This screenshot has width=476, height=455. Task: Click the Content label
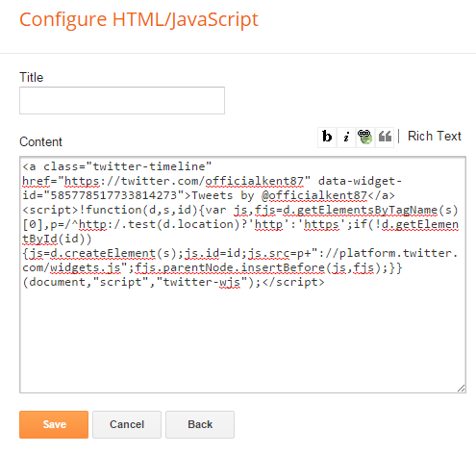pyautogui.click(x=40, y=141)
